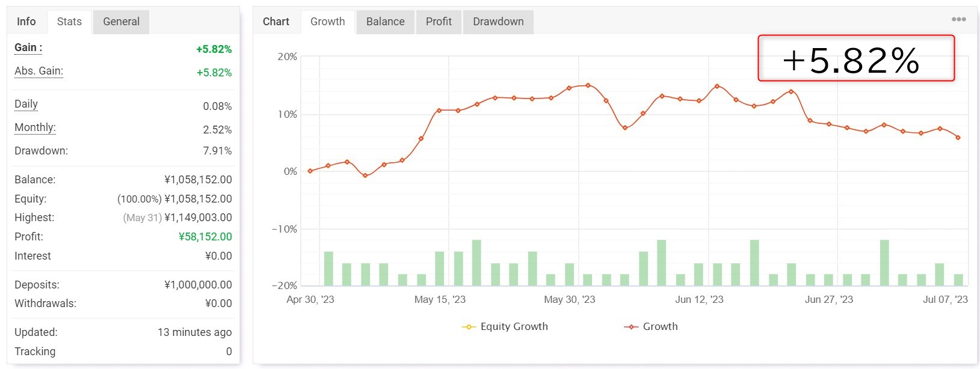Image resolution: width=980 pixels, height=369 pixels.
Task: Click the green ¥58,152.00 profit value
Action: tap(205, 237)
